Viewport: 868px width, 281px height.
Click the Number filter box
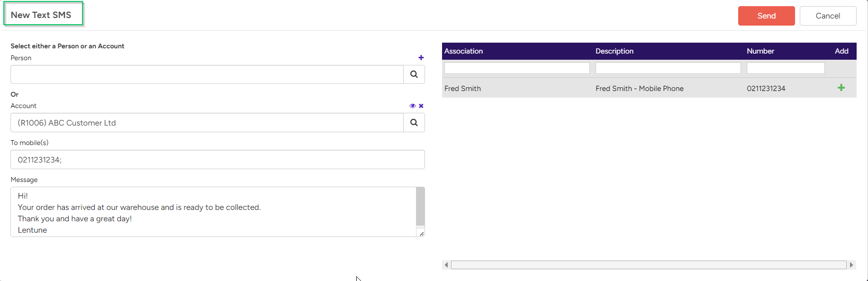coord(786,68)
